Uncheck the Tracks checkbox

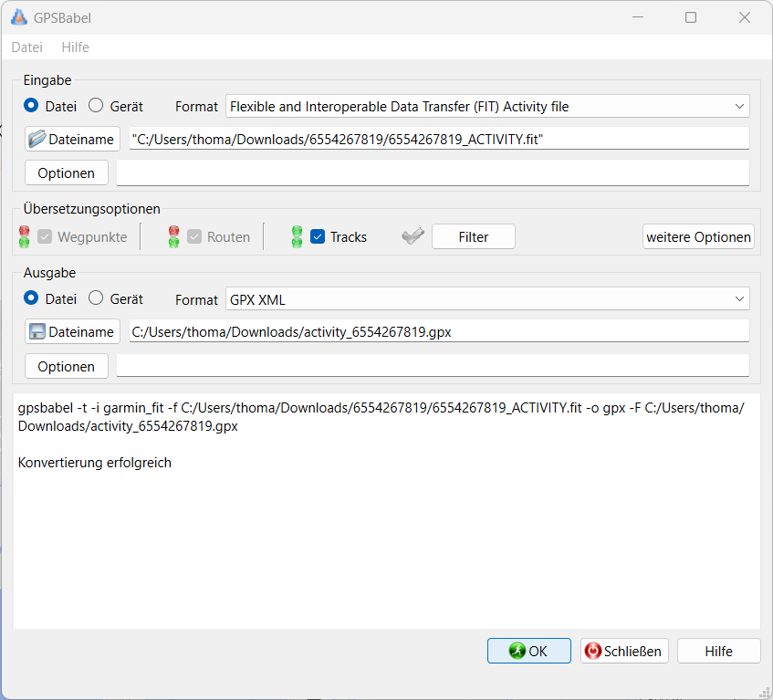(318, 237)
